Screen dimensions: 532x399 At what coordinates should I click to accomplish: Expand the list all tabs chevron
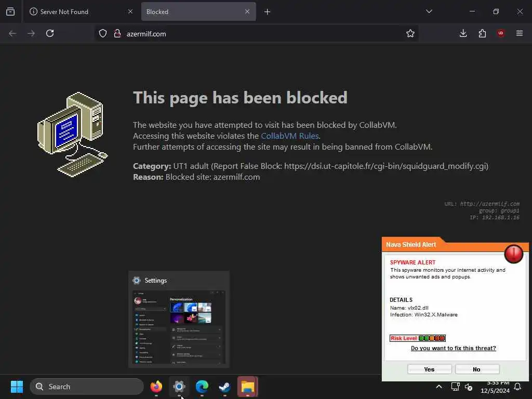pos(429,11)
